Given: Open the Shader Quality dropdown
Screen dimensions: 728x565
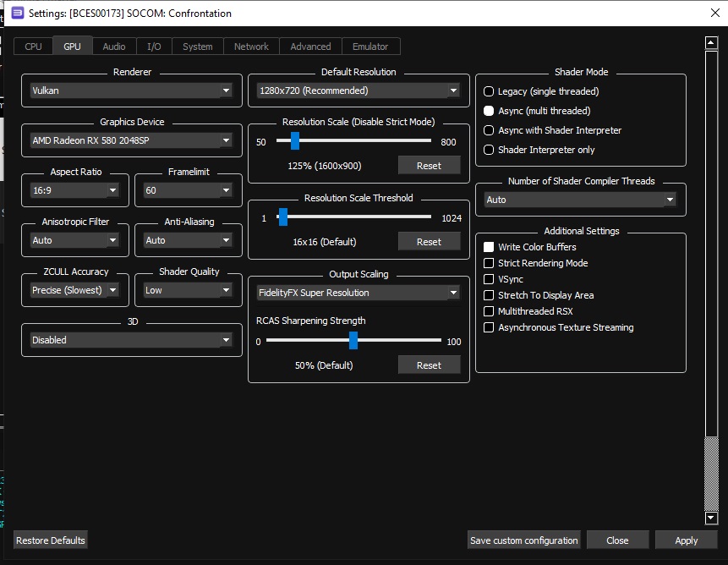Looking at the screenshot, I should [188, 290].
